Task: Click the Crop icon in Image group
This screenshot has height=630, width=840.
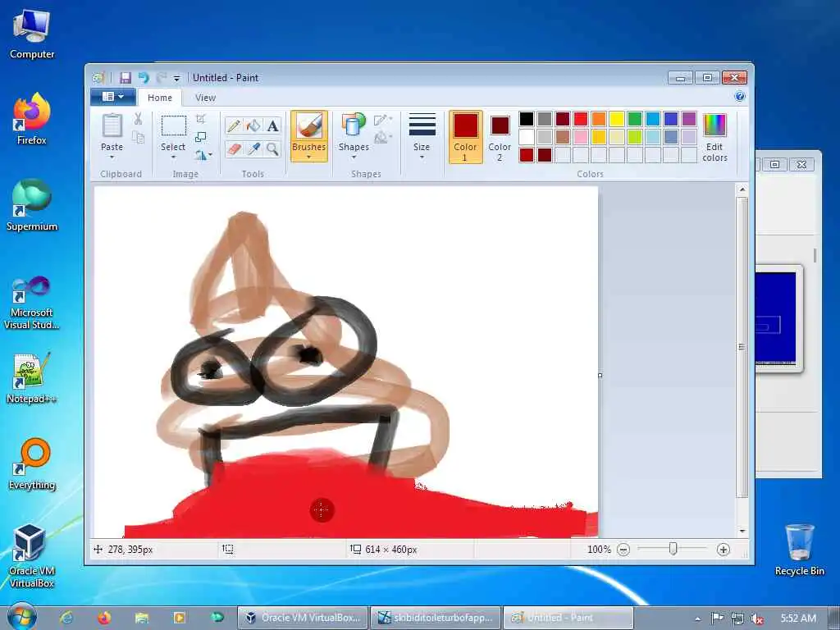Action: click(201, 119)
